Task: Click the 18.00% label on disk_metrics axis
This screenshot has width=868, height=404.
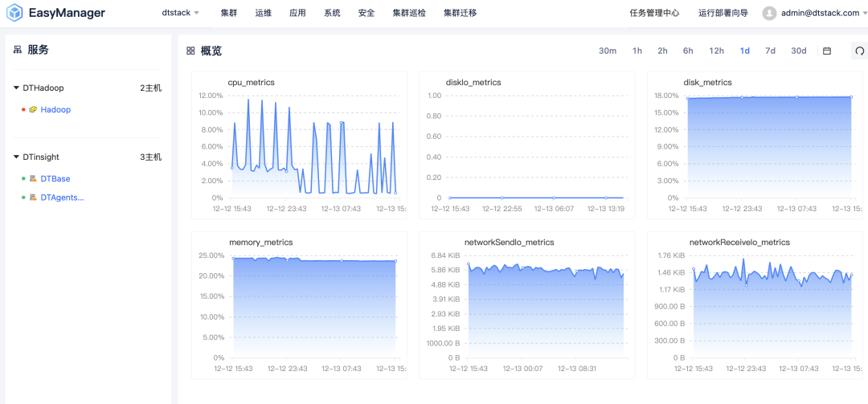Action: (x=666, y=96)
